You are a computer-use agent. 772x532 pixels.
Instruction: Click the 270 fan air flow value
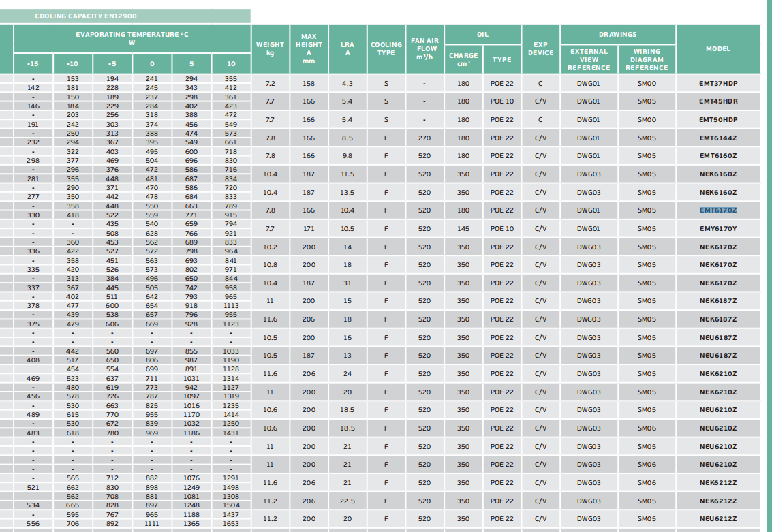pyautogui.click(x=424, y=138)
